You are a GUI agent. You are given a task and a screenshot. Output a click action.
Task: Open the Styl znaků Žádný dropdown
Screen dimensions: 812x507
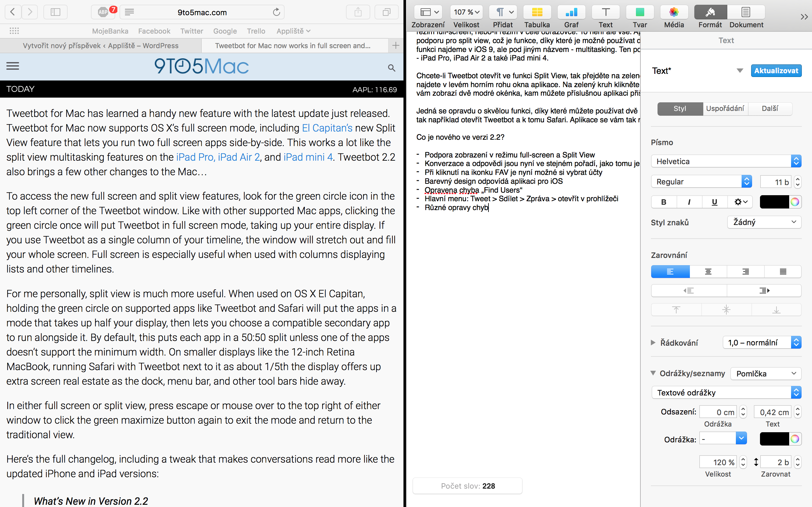coord(764,222)
